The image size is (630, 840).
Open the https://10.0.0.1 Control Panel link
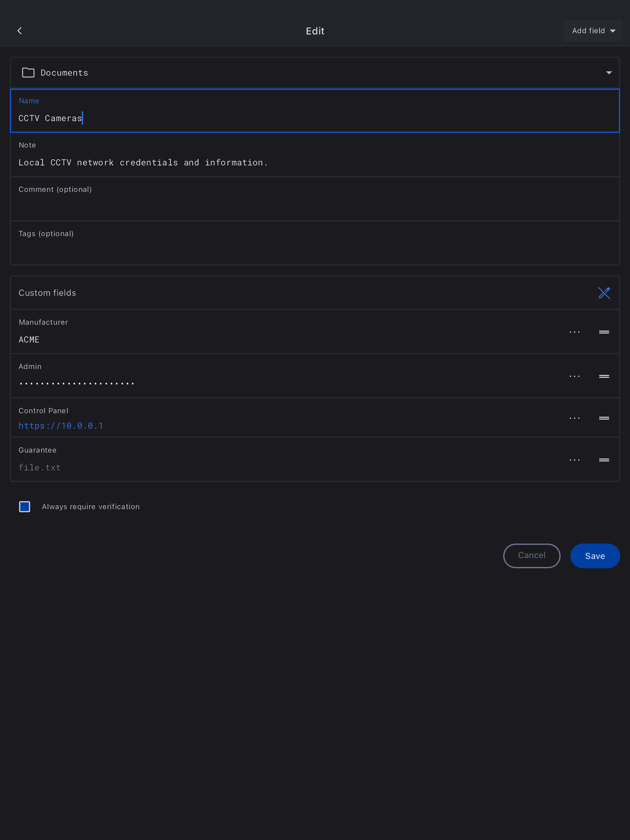tap(61, 426)
